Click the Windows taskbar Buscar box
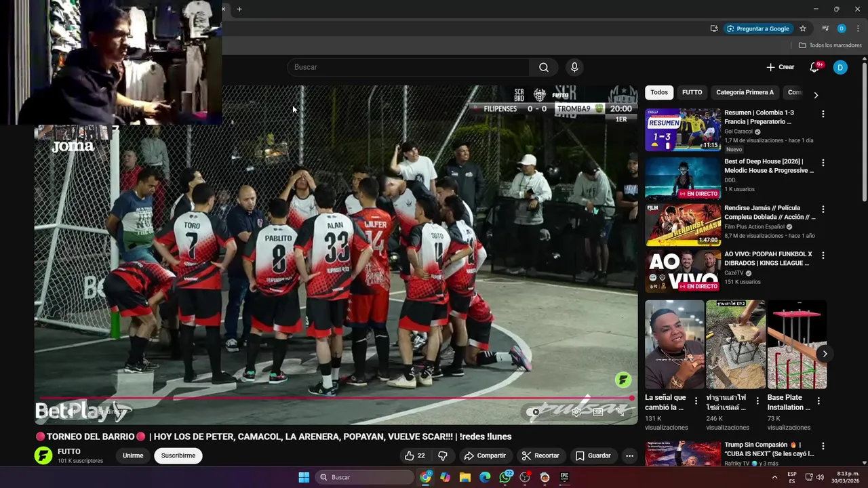Screen dimensions: 868x488 coord(366,477)
